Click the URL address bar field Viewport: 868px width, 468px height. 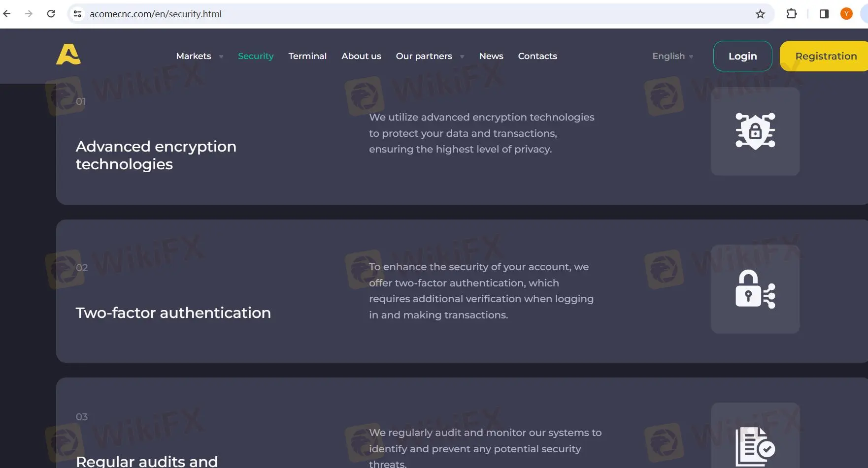(394, 14)
